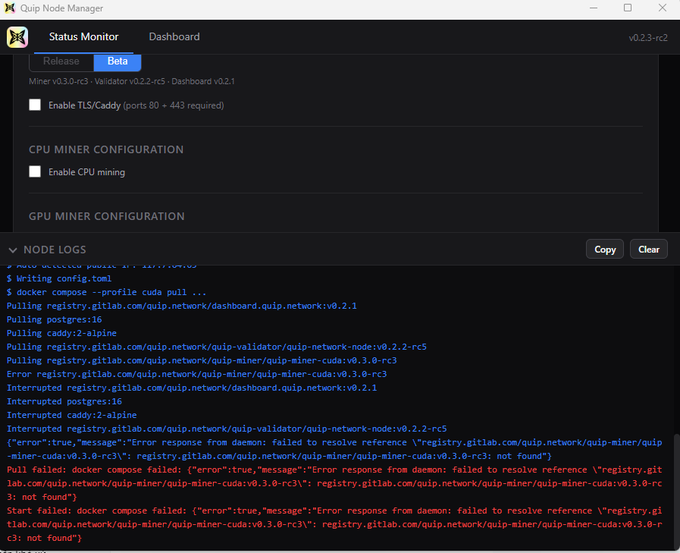Click the 'docker compose --profile cuda pull' line

click(x=106, y=292)
